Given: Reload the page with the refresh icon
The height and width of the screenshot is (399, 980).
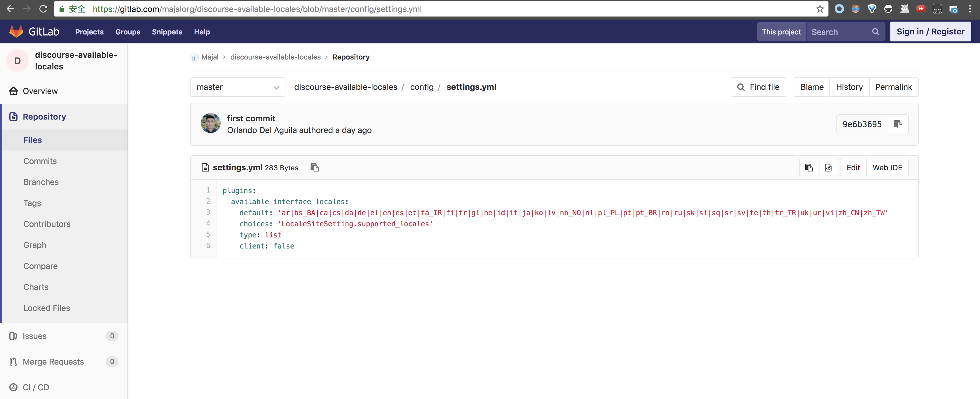Looking at the screenshot, I should pos(43,9).
